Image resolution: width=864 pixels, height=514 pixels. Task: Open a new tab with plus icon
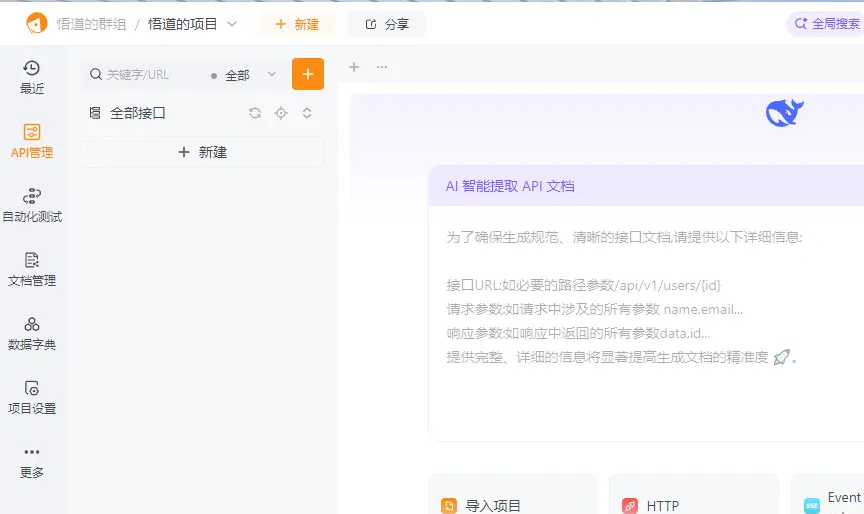coord(354,67)
